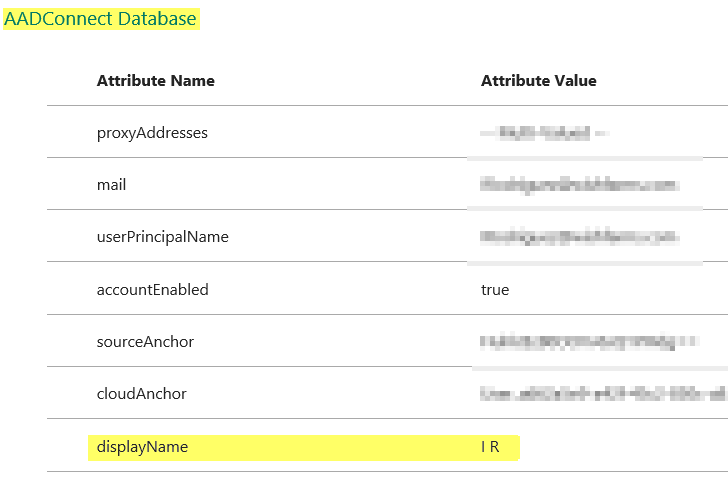Select the blurred cloudAnchor value
The height and width of the screenshot is (482, 728).
click(604, 394)
